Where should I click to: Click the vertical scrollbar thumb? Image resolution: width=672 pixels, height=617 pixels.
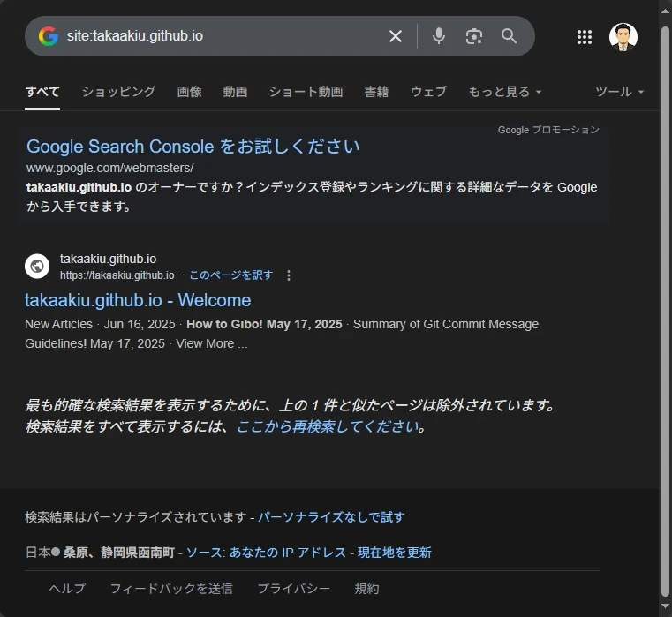665,312
